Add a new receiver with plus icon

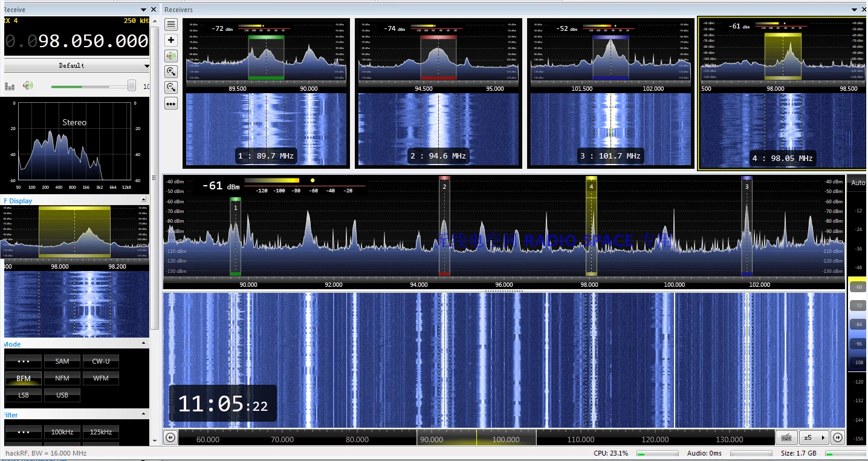(171, 40)
